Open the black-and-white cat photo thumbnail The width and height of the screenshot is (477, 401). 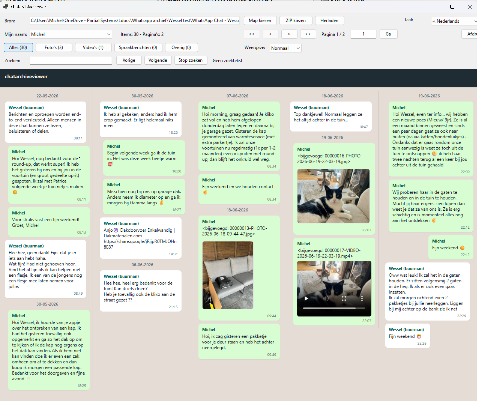click(x=333, y=196)
